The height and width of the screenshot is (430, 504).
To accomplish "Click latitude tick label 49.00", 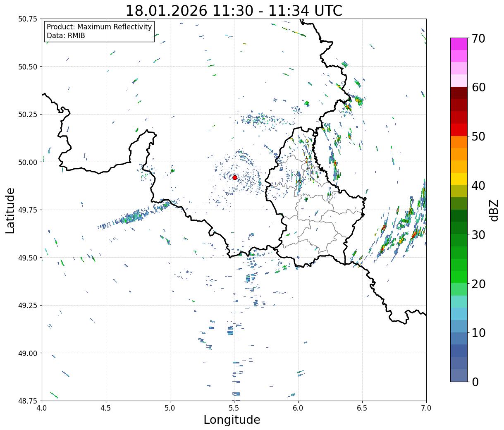I will [x=27, y=353].
